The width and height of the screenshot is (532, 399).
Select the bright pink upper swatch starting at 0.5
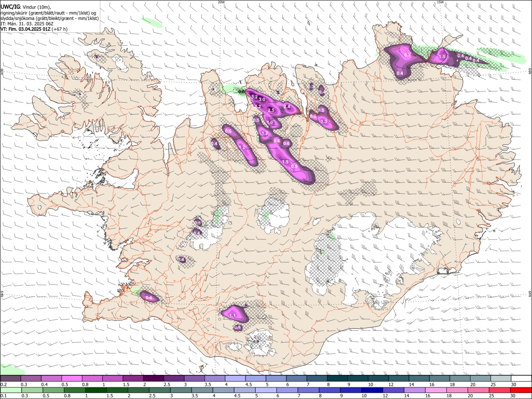pos(71,379)
